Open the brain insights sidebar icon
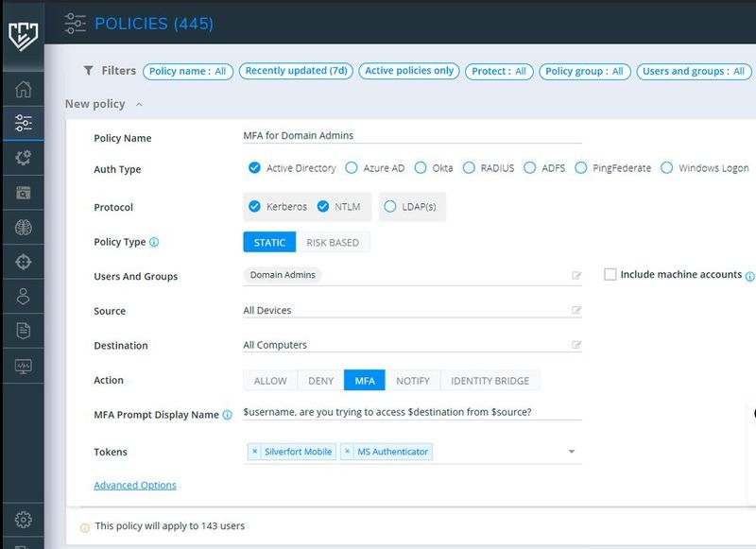756x549 pixels. point(23,227)
